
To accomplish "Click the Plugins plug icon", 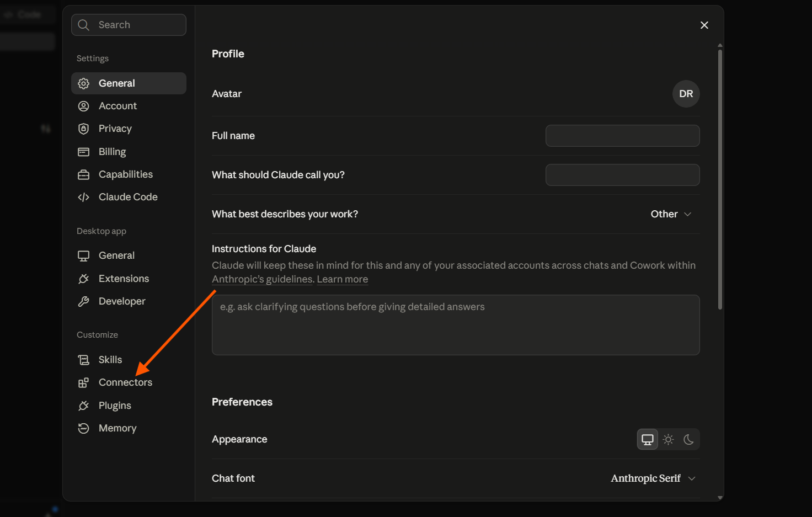I will click(x=83, y=406).
